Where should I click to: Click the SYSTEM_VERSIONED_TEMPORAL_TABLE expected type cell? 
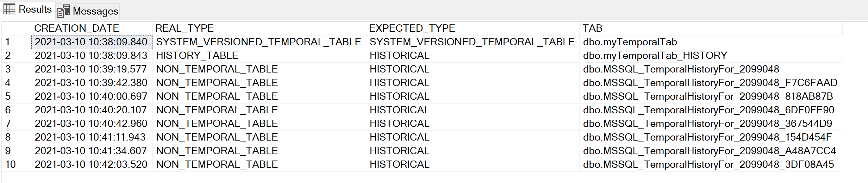(472, 42)
